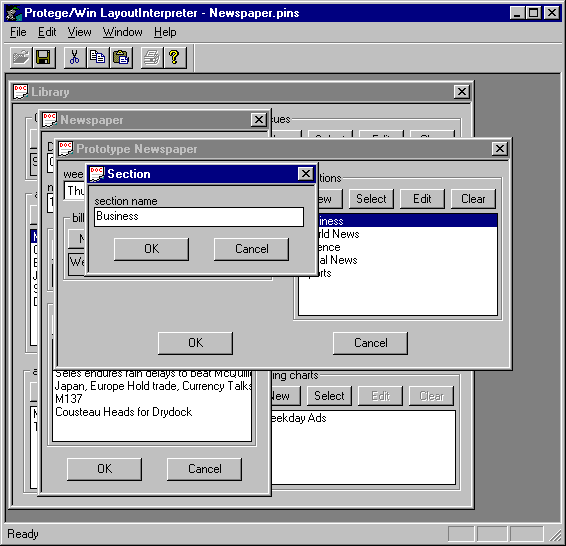Click the Paste clipboard icon
Screen dimensions: 566x546
click(x=121, y=57)
